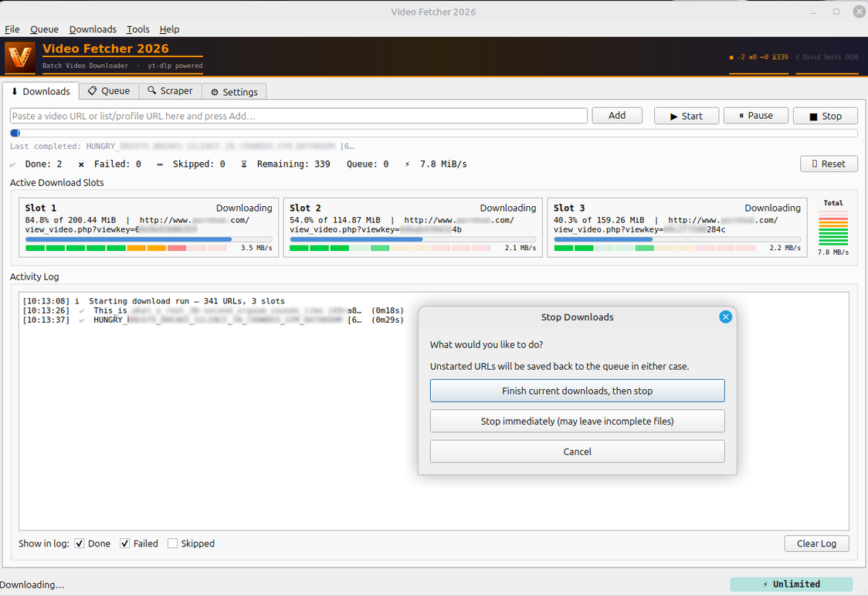Click the 'Activity Log' heading

[x=34, y=276]
